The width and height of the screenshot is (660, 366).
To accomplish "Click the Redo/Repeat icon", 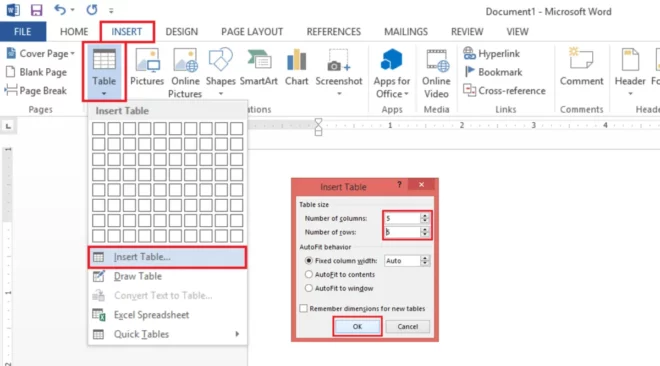I will 92,10.
